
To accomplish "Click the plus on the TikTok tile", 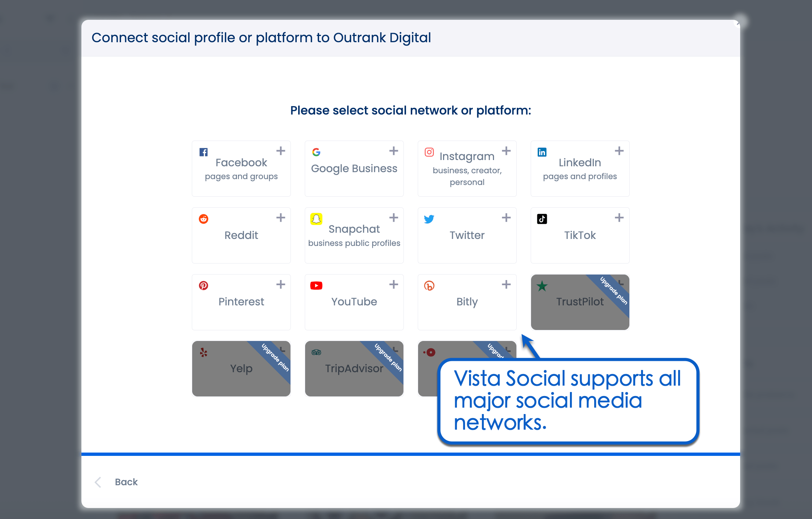I will tap(619, 217).
